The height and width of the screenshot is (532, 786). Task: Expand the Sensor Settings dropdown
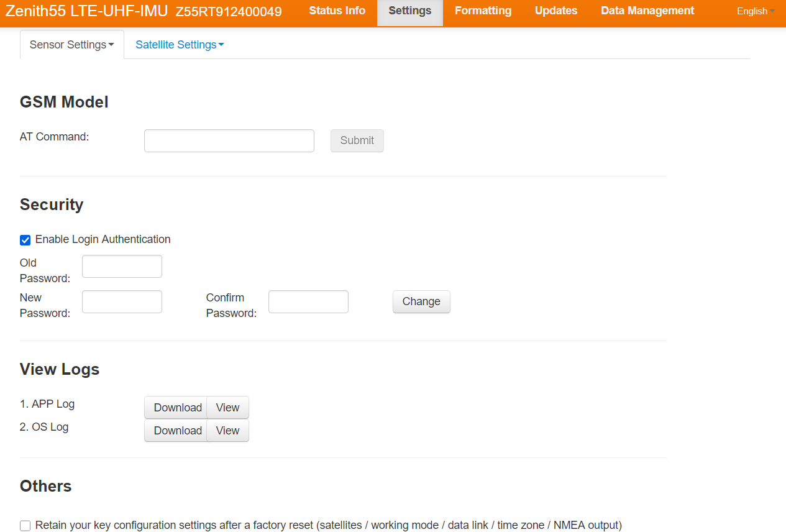71,45
